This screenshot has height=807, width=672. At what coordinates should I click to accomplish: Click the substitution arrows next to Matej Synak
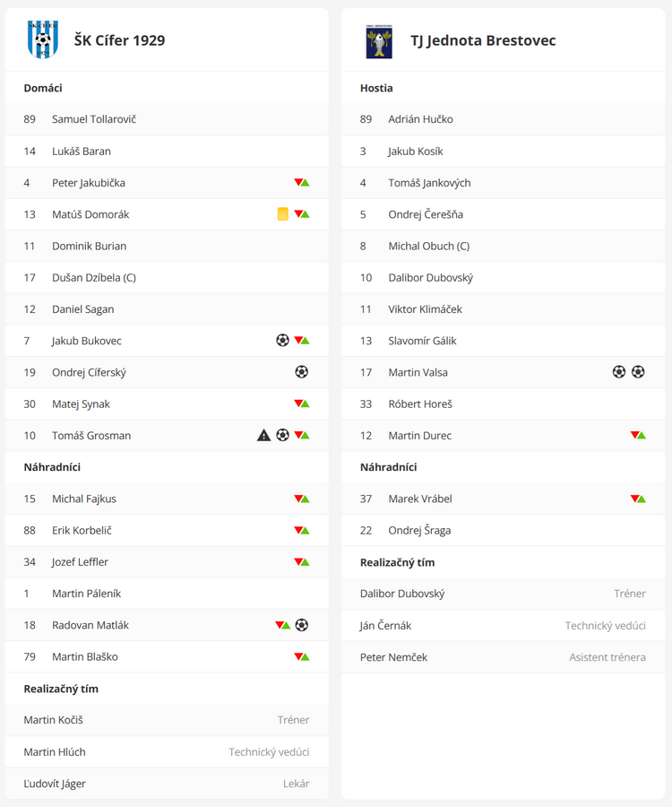(302, 403)
